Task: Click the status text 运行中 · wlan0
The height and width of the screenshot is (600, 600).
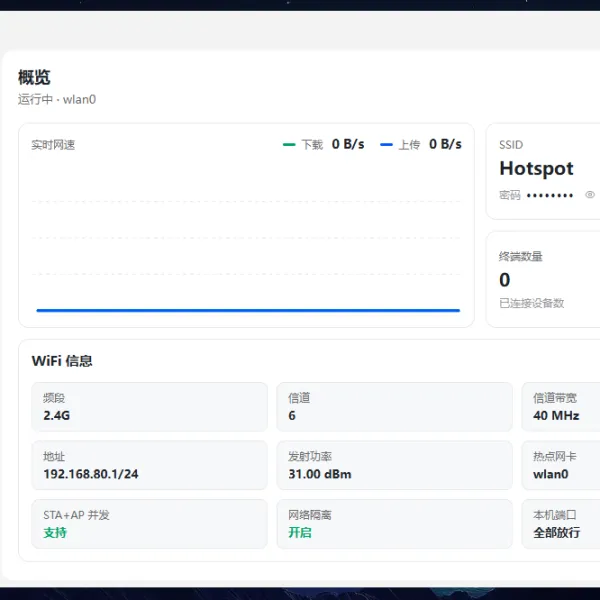Action: click(57, 99)
